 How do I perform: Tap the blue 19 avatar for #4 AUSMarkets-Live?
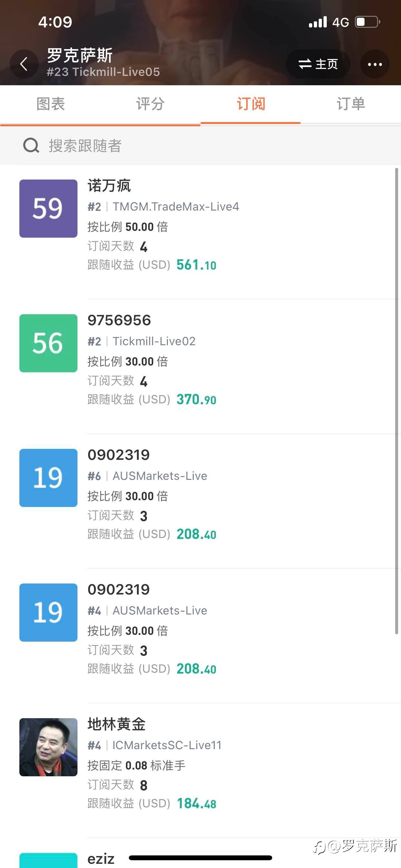click(48, 612)
